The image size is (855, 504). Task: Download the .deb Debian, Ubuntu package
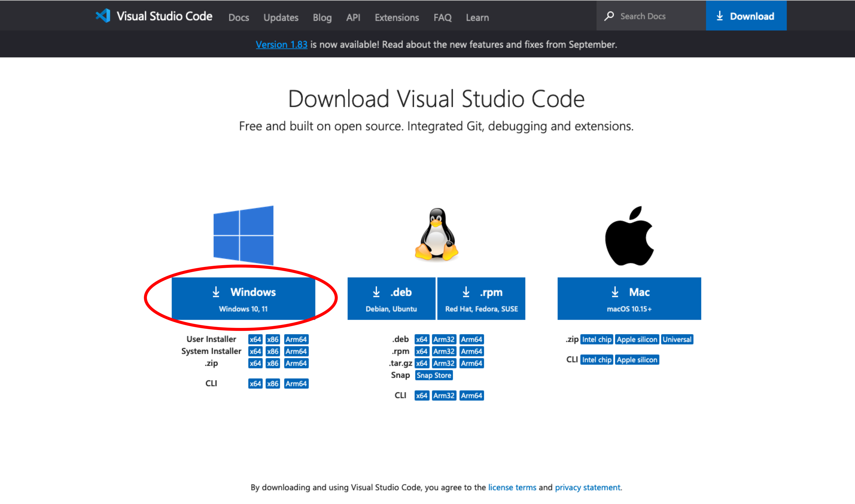click(391, 299)
